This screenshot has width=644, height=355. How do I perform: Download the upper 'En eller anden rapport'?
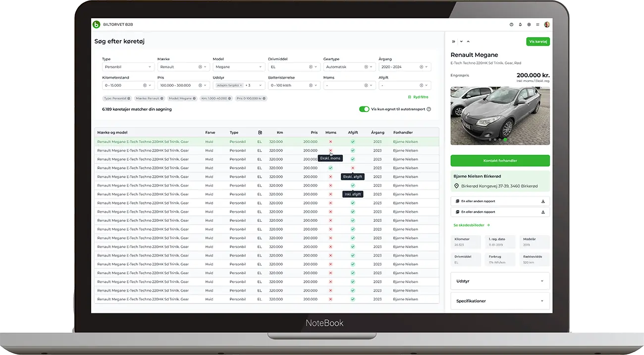click(x=543, y=202)
